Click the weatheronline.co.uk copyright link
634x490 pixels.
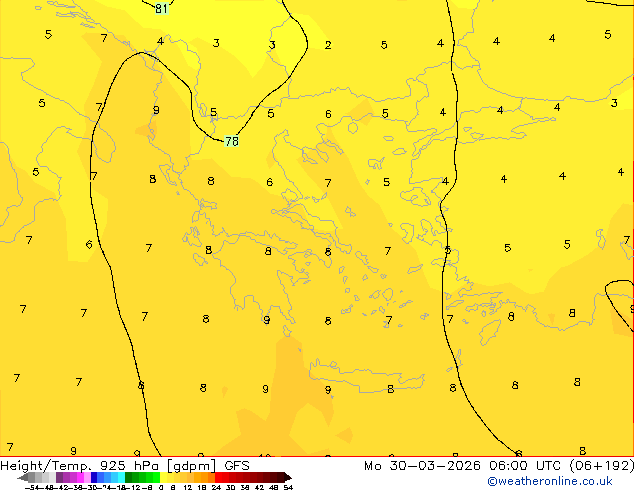click(550, 481)
